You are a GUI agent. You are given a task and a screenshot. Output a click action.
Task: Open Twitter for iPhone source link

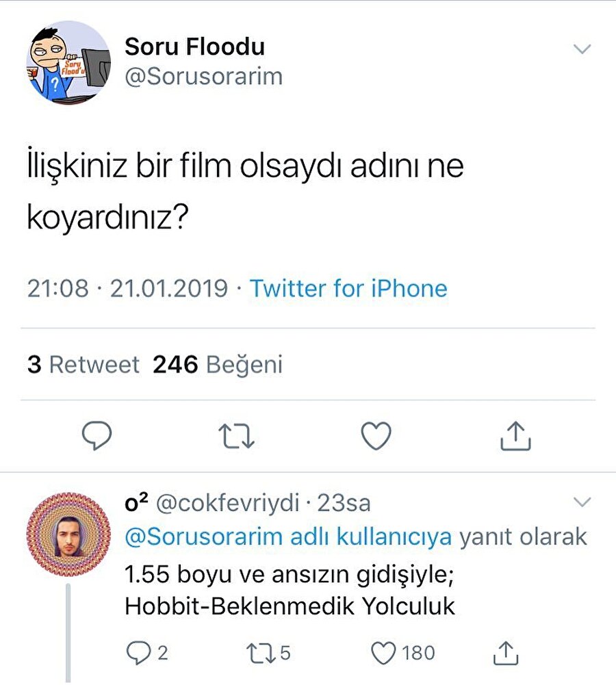click(348, 289)
